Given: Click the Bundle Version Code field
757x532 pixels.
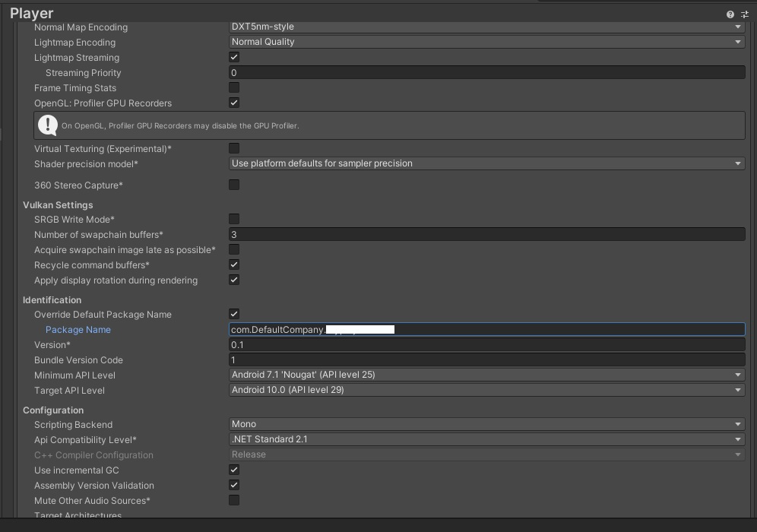Looking at the screenshot, I should [x=486, y=360].
